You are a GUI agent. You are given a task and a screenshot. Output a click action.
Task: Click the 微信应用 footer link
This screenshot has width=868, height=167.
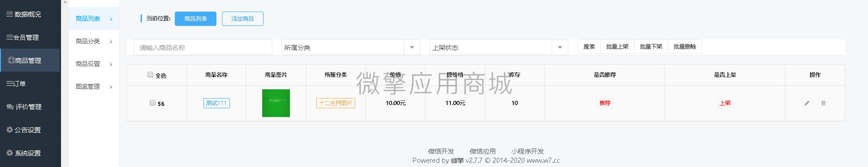483,151
